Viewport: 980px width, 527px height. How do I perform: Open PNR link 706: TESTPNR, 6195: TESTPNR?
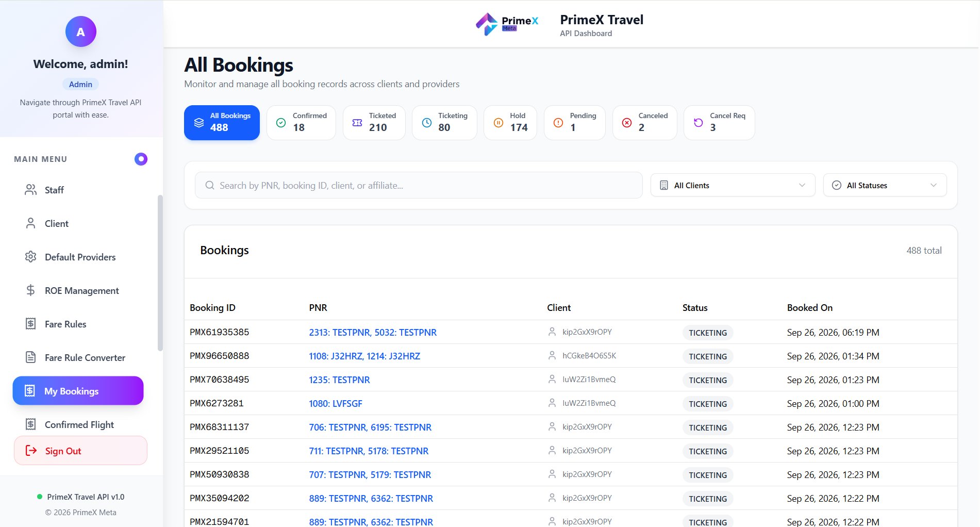click(370, 427)
